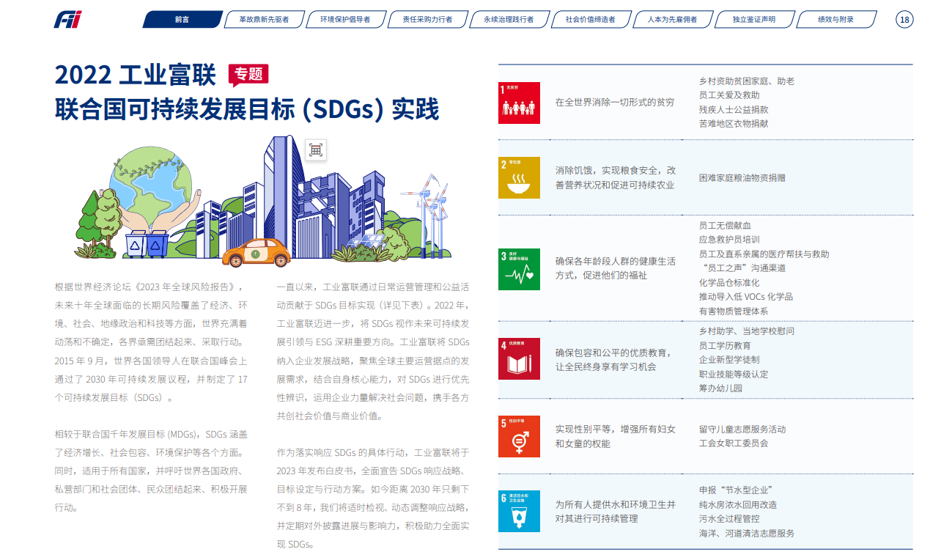Click 筹办幼儿园
Screen dimensions: 941x560
pyautogui.click(x=720, y=388)
